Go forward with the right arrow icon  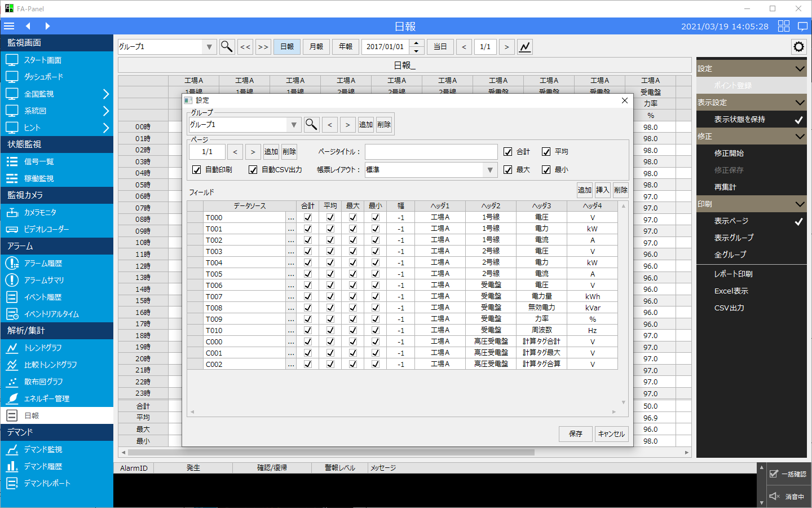(x=47, y=26)
